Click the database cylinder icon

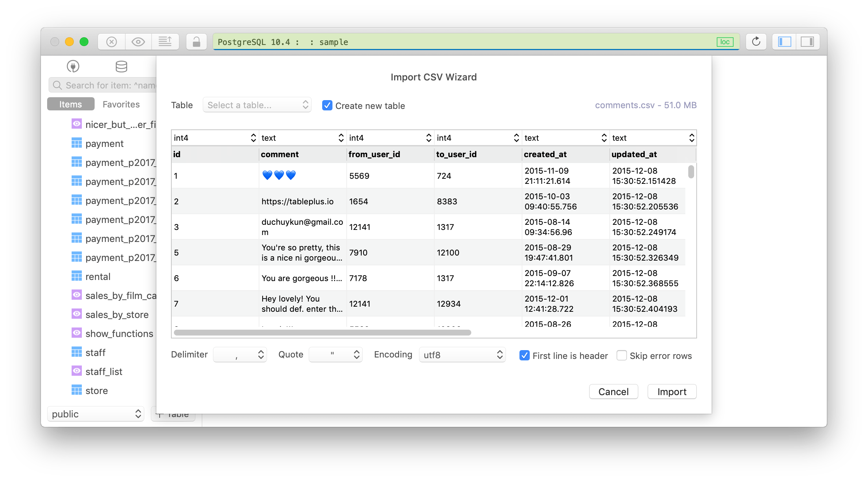click(121, 66)
